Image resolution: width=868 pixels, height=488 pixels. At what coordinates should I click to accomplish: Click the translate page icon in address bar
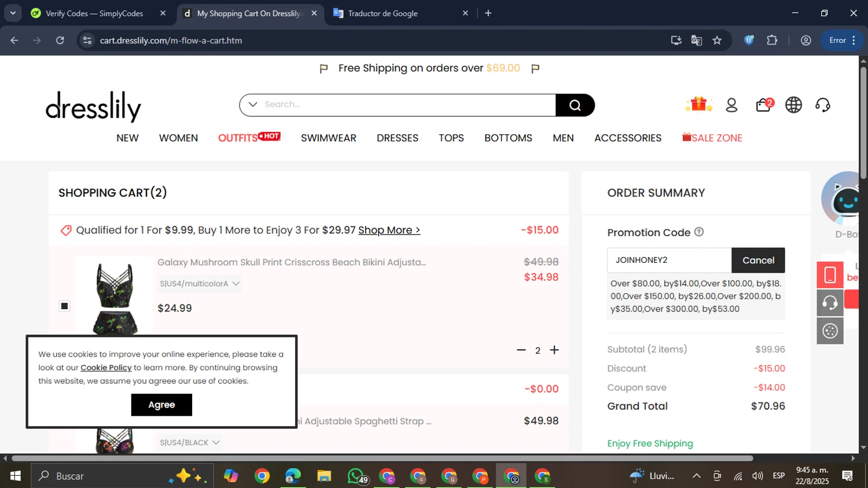coord(697,41)
